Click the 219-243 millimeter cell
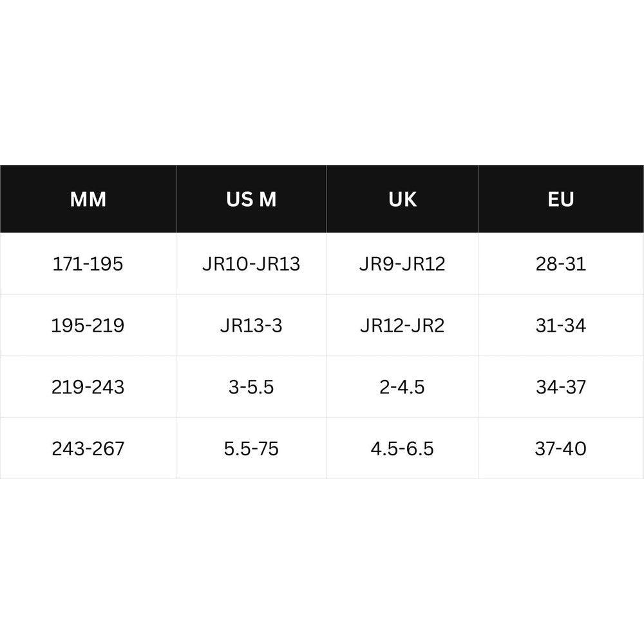 (x=88, y=387)
